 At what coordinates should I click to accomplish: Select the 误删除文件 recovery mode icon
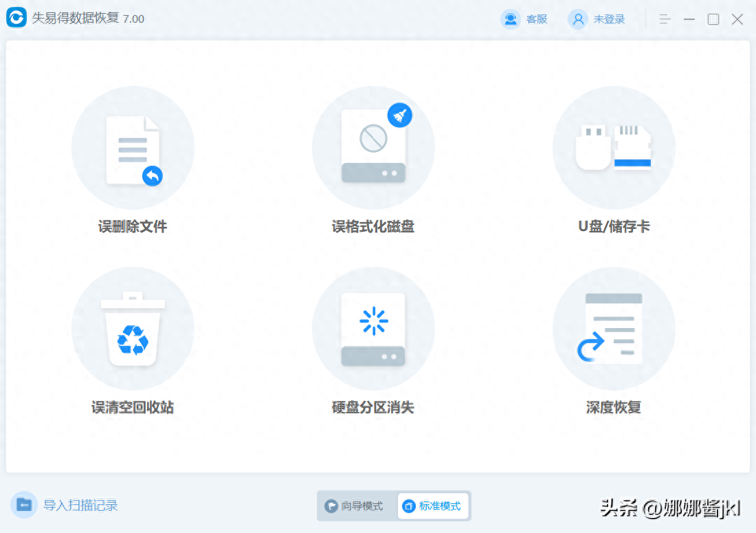(x=133, y=147)
